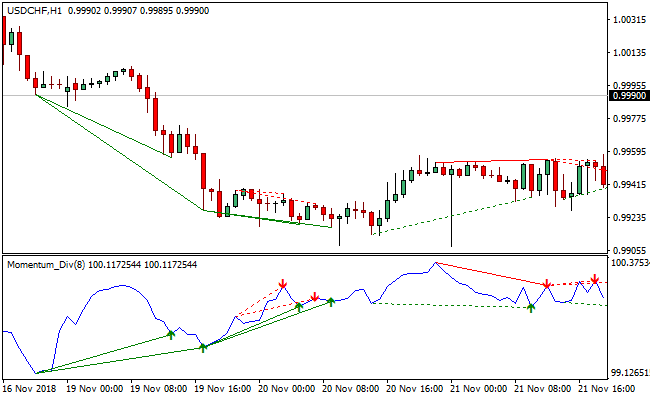Click the 0.99595 price axis label
The height and width of the screenshot is (400, 650).
[628, 152]
